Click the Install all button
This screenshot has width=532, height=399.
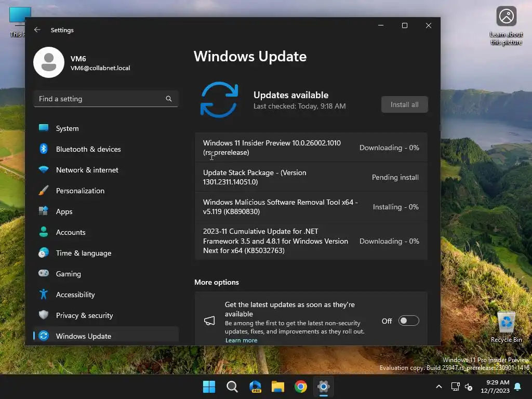coord(404,104)
